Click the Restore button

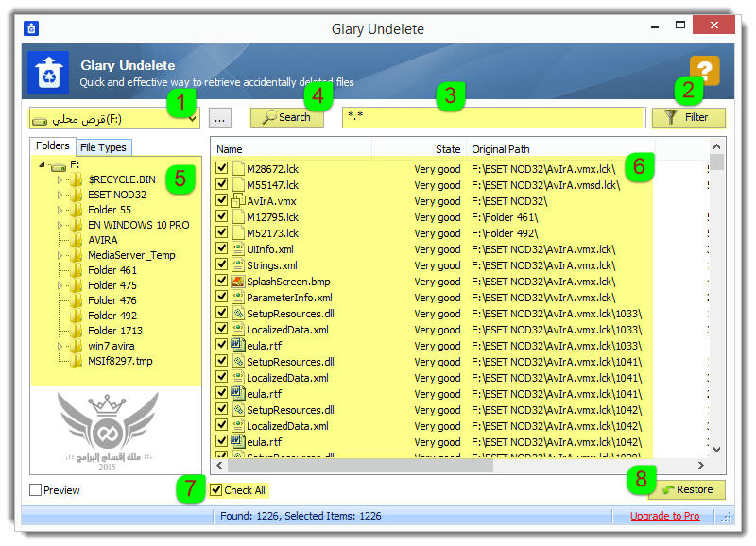(687, 489)
